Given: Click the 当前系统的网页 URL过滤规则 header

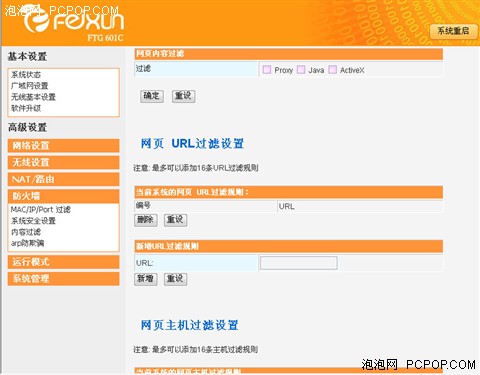Looking at the screenshot, I should tap(289, 192).
